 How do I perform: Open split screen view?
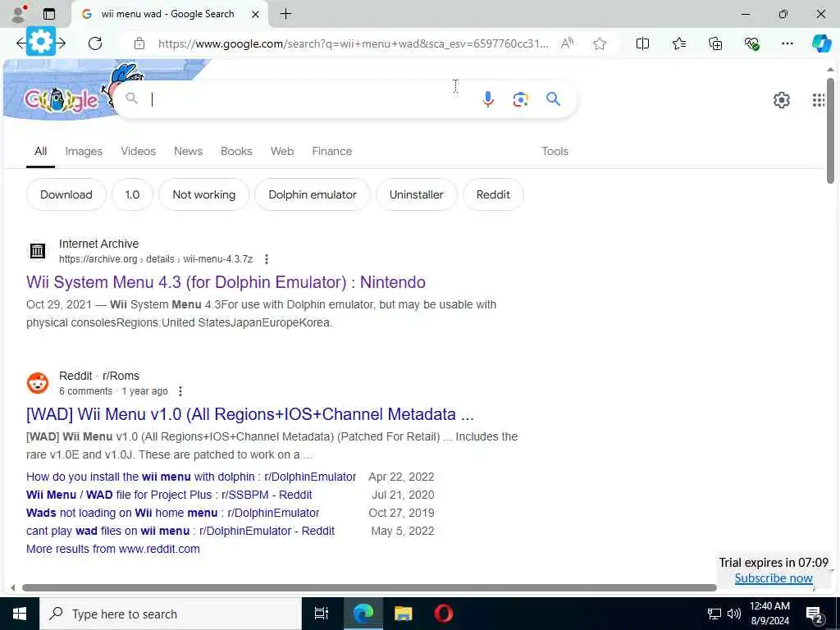(x=642, y=43)
